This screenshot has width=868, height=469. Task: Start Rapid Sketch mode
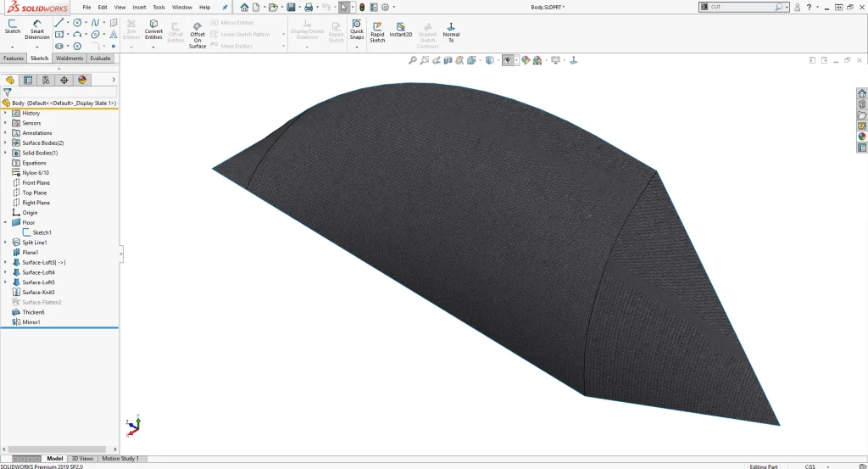click(377, 32)
